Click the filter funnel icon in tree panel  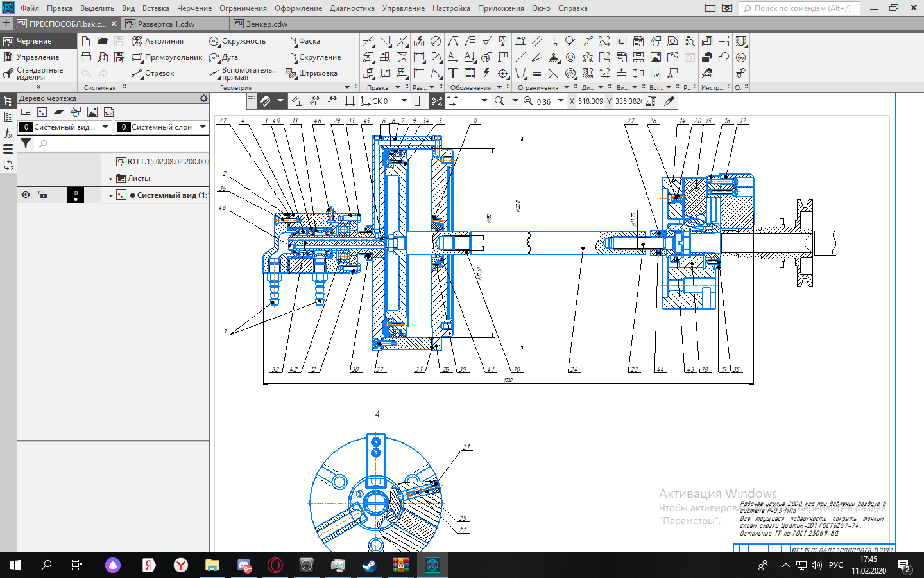point(26,143)
